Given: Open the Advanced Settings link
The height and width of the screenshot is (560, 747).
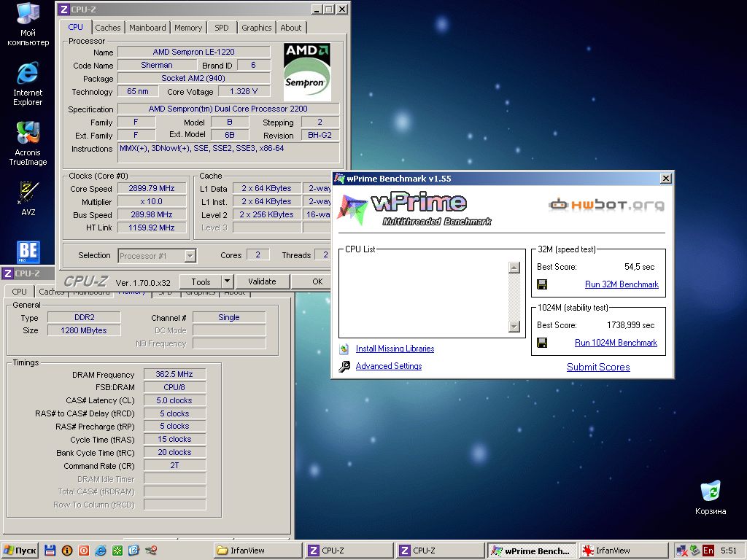Looking at the screenshot, I should pos(389,366).
